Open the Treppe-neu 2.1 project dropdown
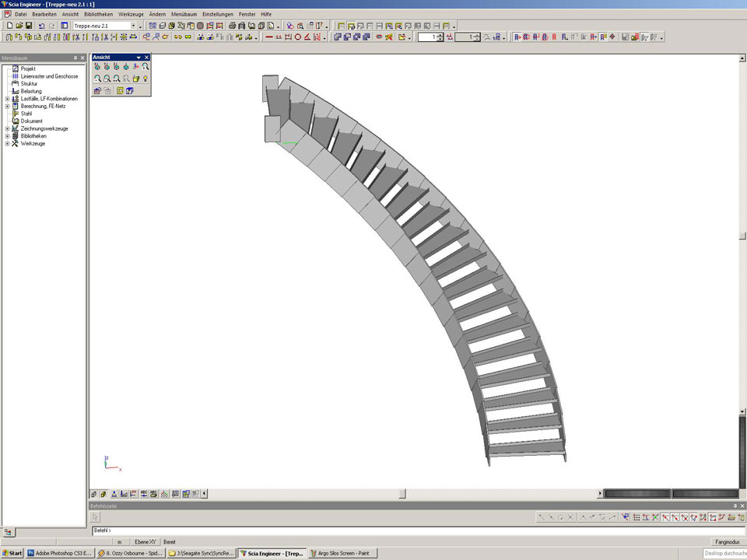 133,26
